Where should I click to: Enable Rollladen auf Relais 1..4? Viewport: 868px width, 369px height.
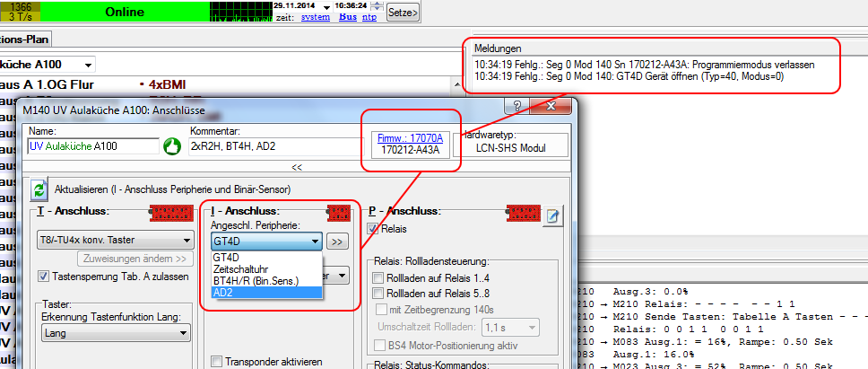(x=378, y=277)
